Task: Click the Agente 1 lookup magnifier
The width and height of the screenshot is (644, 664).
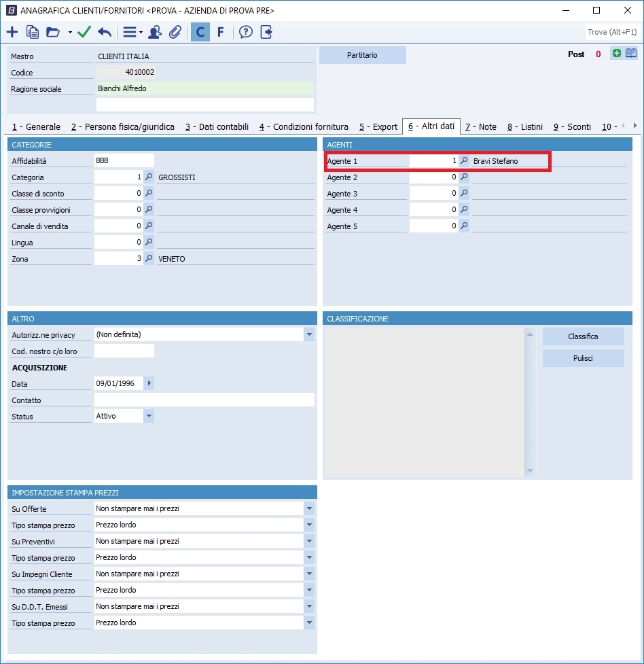Action: coord(464,161)
